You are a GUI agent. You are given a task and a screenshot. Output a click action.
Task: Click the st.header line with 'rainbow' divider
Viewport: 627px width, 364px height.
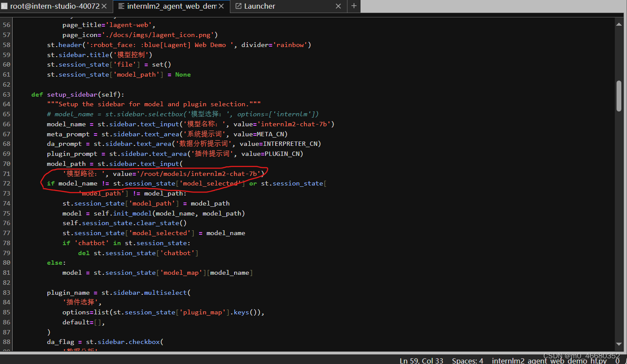pos(179,45)
